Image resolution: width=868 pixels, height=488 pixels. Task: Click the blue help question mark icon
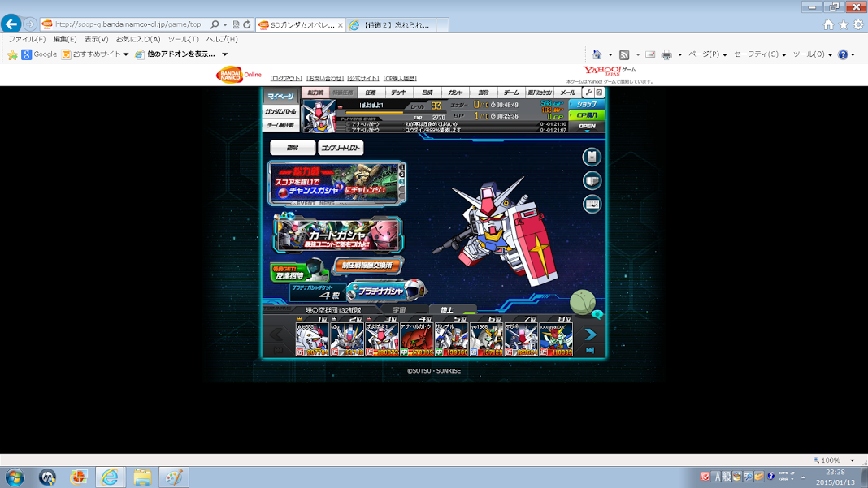(843, 54)
